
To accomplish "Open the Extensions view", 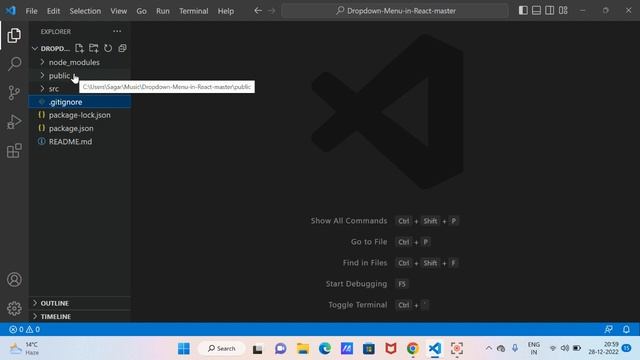I will point(14,151).
